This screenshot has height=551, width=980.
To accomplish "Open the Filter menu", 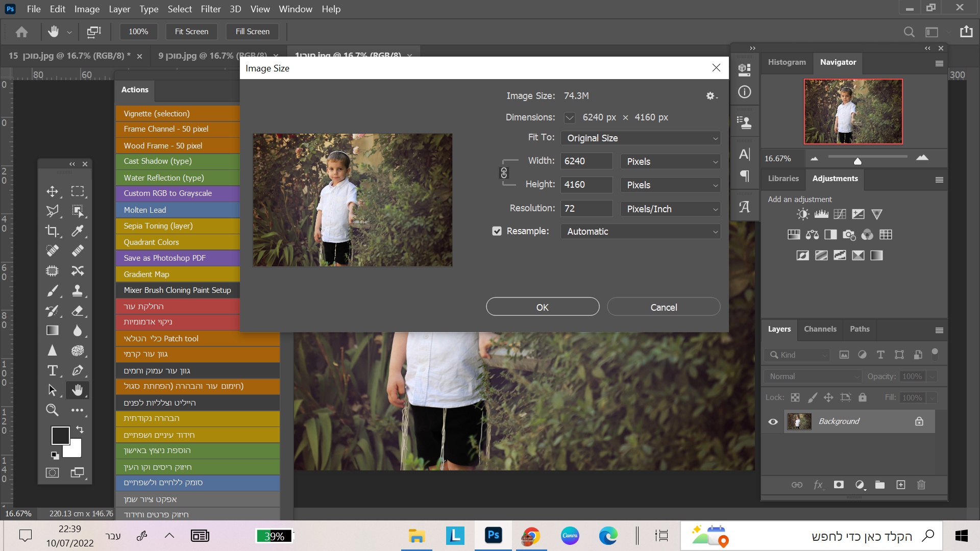I will [x=210, y=9].
